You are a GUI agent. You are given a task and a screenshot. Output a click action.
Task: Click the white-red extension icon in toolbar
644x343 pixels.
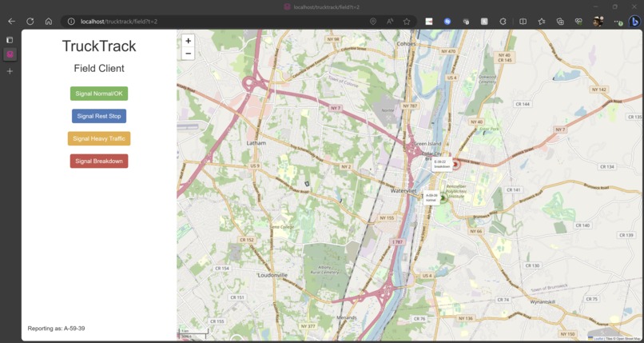click(x=429, y=22)
